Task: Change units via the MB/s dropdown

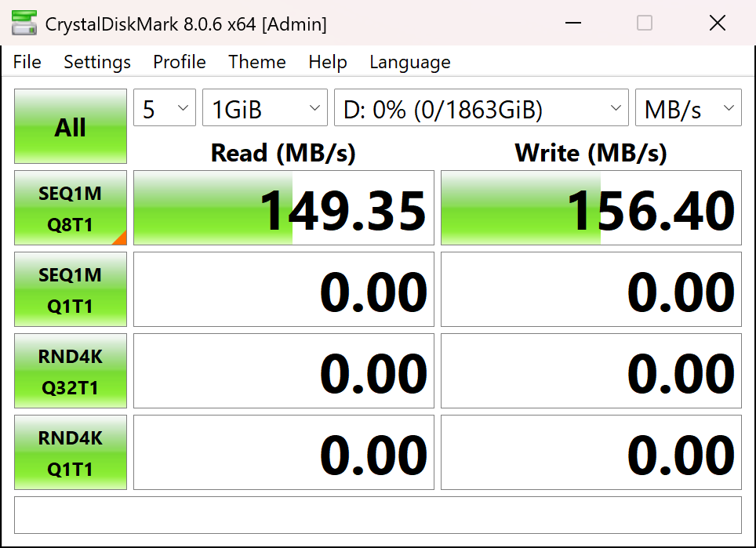Action: click(x=688, y=107)
